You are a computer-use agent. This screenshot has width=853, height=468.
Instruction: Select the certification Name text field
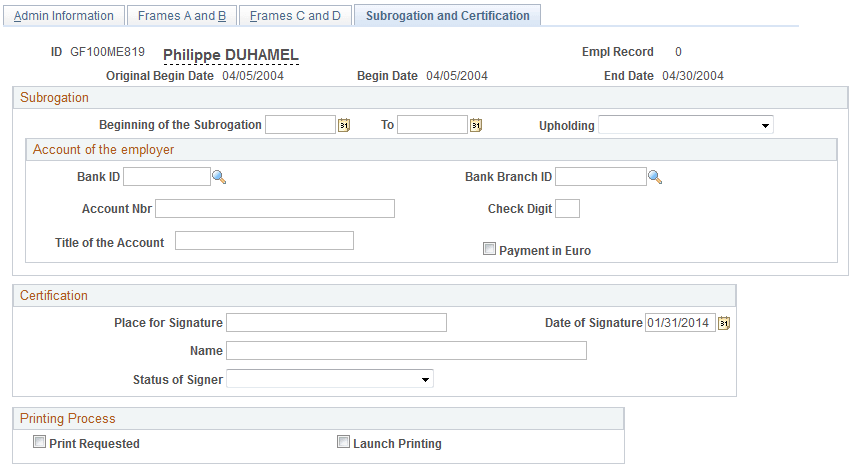(x=406, y=350)
